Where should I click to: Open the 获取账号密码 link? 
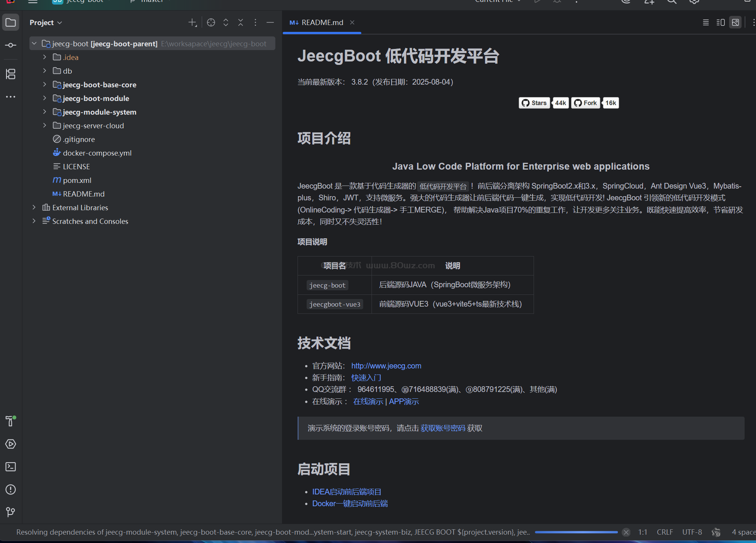[443, 428]
